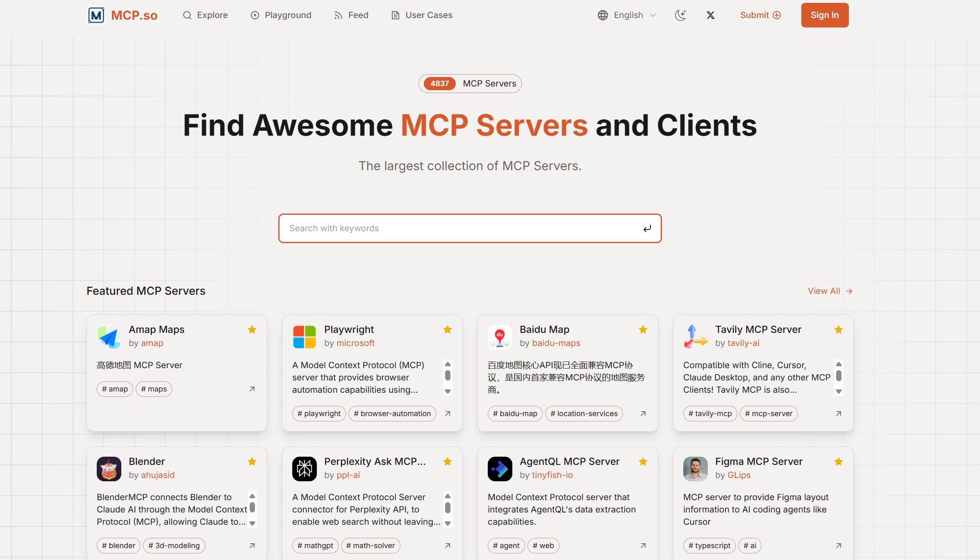The height and width of the screenshot is (560, 980).
Task: Click the GLips author link
Action: pos(739,475)
